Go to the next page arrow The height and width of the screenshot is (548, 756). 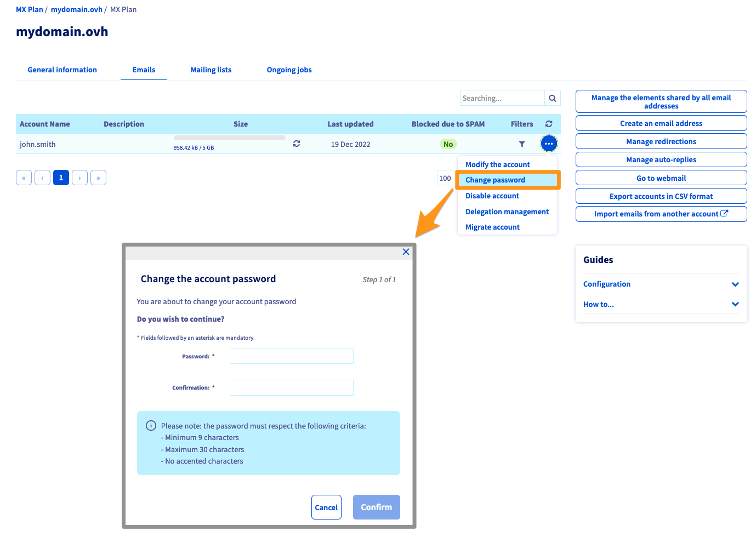[79, 178]
